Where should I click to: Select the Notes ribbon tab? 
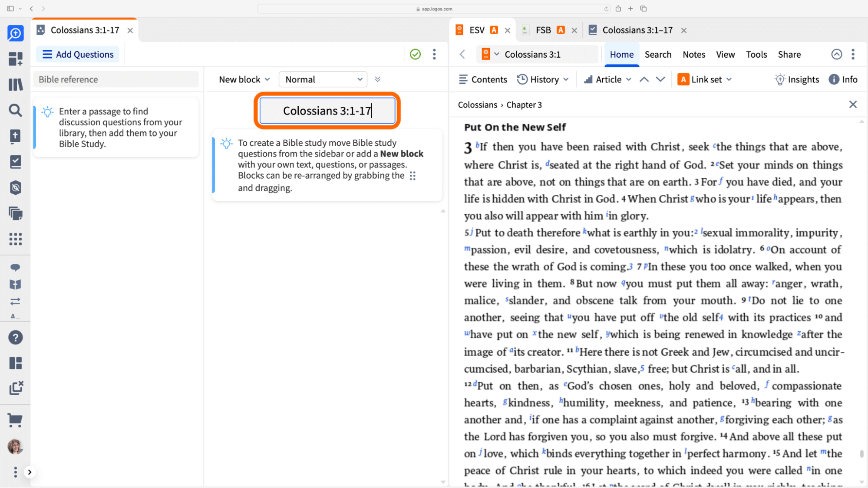(694, 54)
